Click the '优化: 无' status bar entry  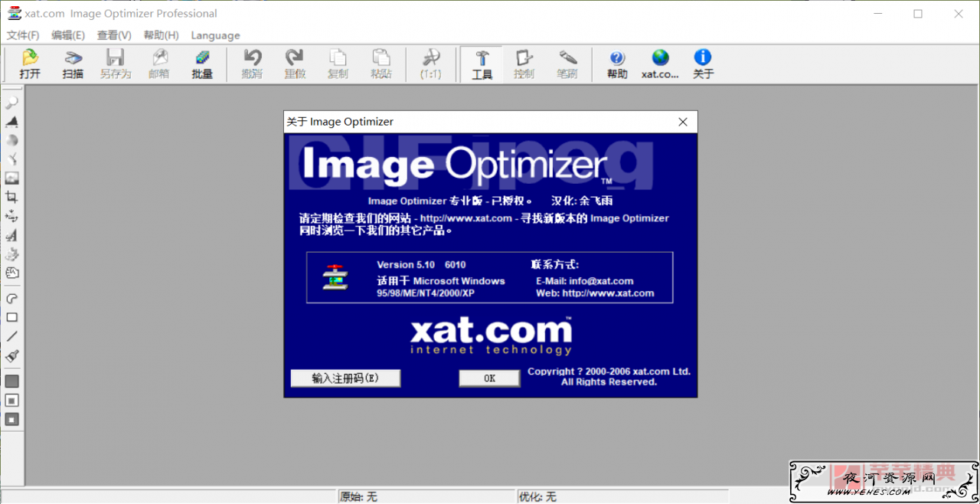538,497
